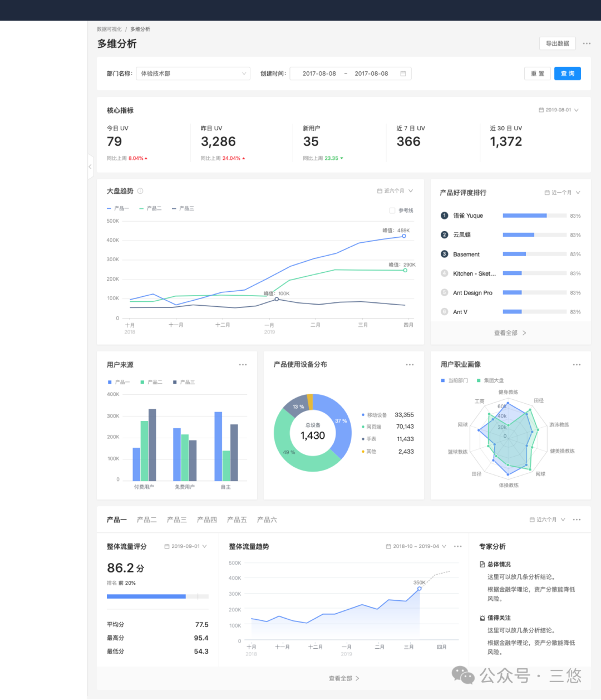The image size is (601, 700).
Task: Click 查看全部 under the ranking list
Action: pos(510,333)
